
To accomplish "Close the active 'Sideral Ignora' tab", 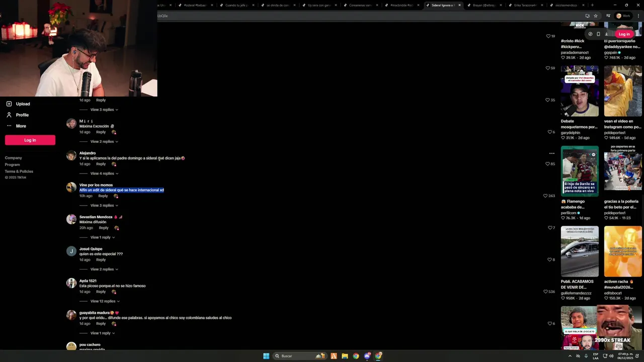I will coord(459,5).
